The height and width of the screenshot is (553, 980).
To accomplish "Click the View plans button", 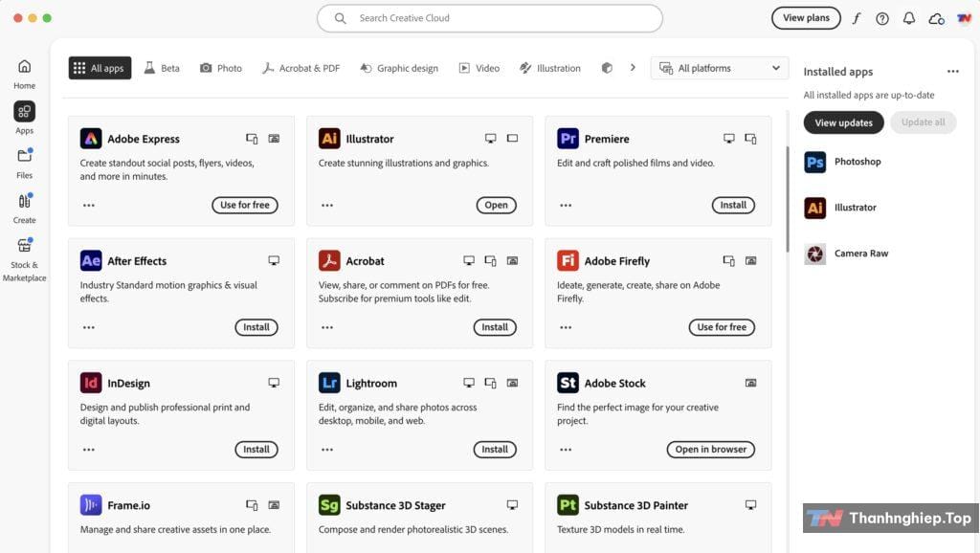I will [806, 18].
